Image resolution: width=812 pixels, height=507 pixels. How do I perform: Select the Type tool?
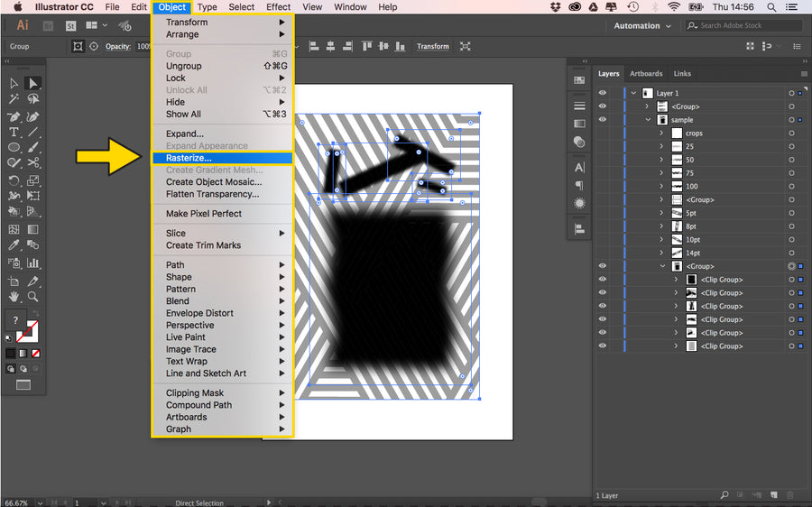click(x=14, y=132)
